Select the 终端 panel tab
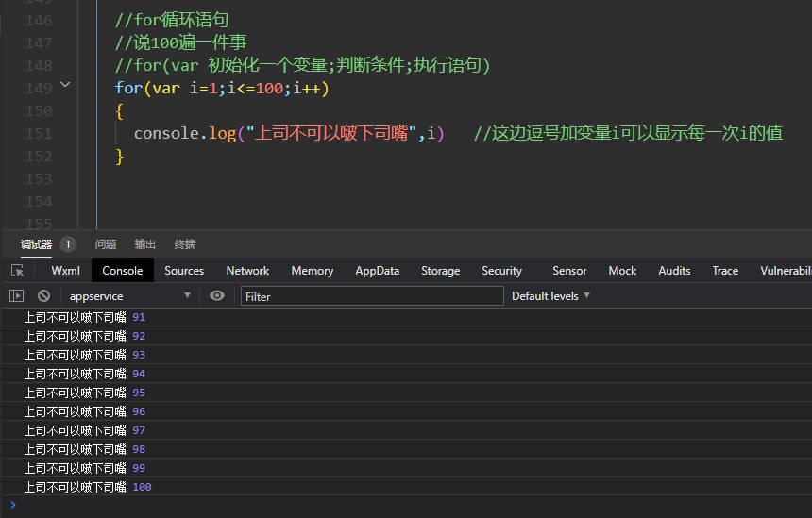The width and height of the screenshot is (812, 518). (x=185, y=244)
